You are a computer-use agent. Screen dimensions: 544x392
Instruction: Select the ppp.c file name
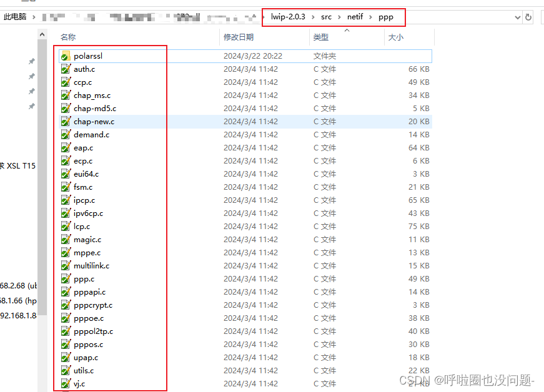coord(84,279)
